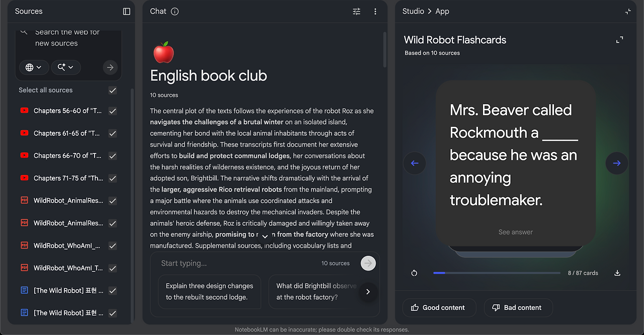Click the search magnifier icon in Sources

[24, 32]
